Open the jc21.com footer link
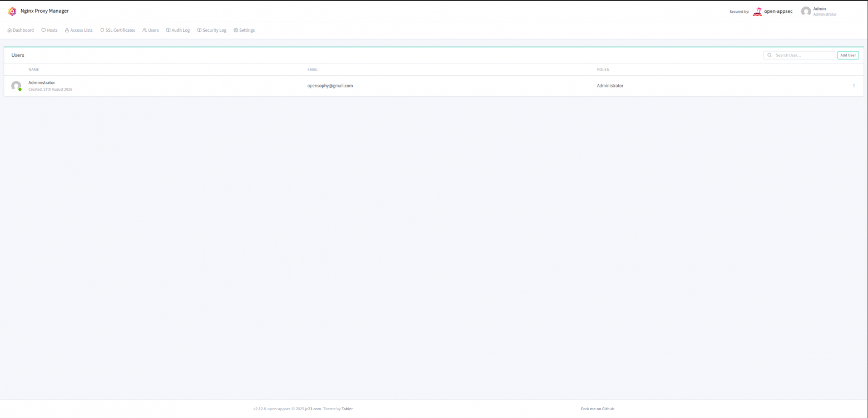The image size is (868, 418). pyautogui.click(x=313, y=409)
